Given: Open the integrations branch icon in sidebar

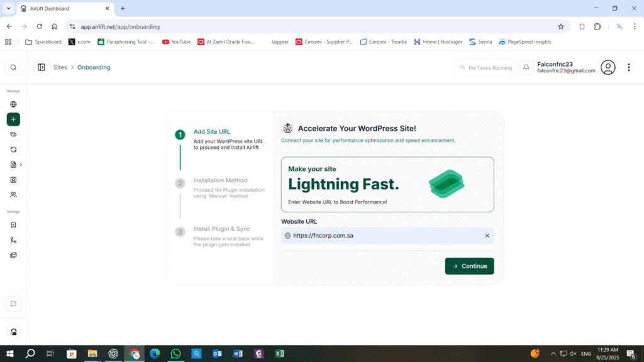Looking at the screenshot, I should pos(13,240).
